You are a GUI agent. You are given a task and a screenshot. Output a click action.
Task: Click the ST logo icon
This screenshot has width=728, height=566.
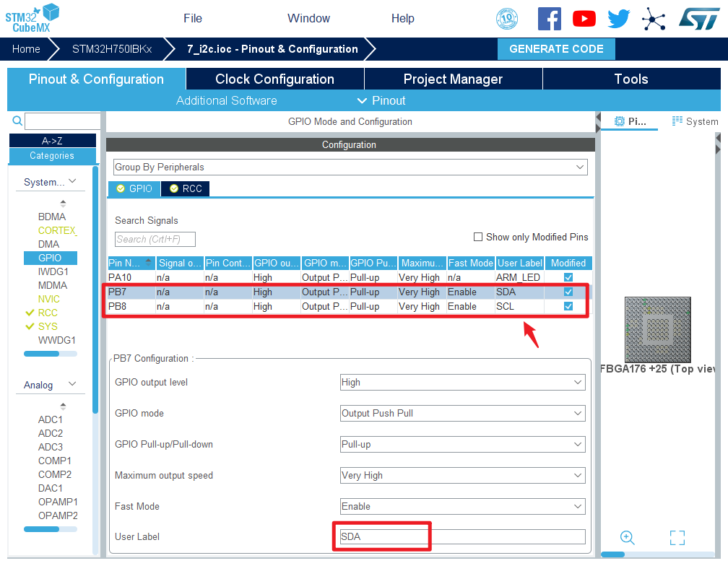[x=698, y=19]
